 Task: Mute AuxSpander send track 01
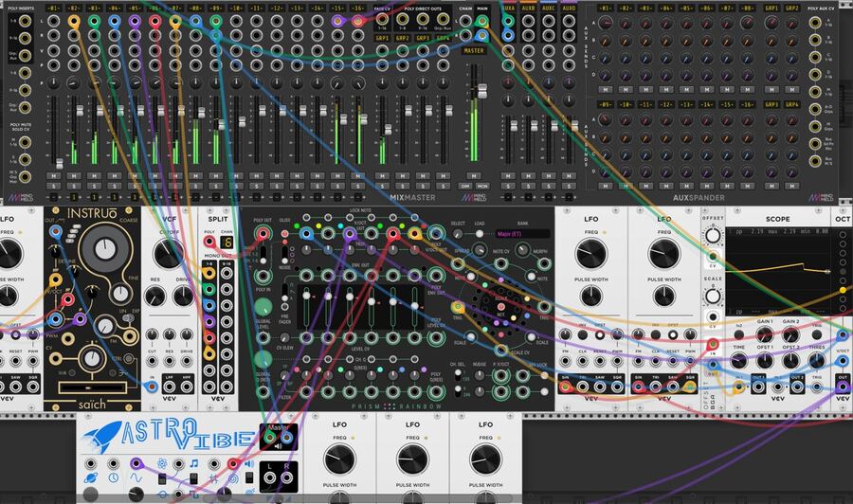[x=605, y=90]
